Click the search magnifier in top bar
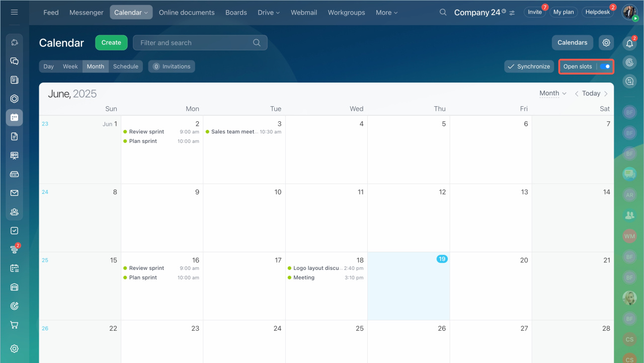644x363 pixels. coord(443,12)
